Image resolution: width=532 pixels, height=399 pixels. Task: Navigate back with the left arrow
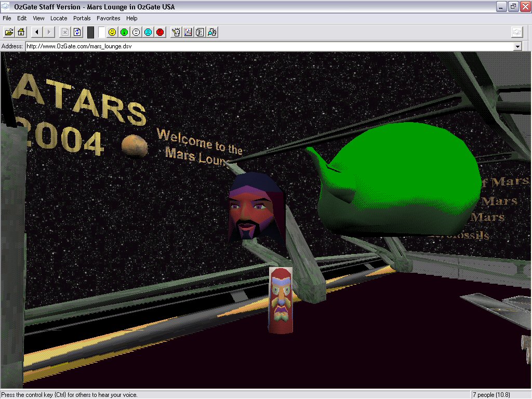tap(37, 32)
